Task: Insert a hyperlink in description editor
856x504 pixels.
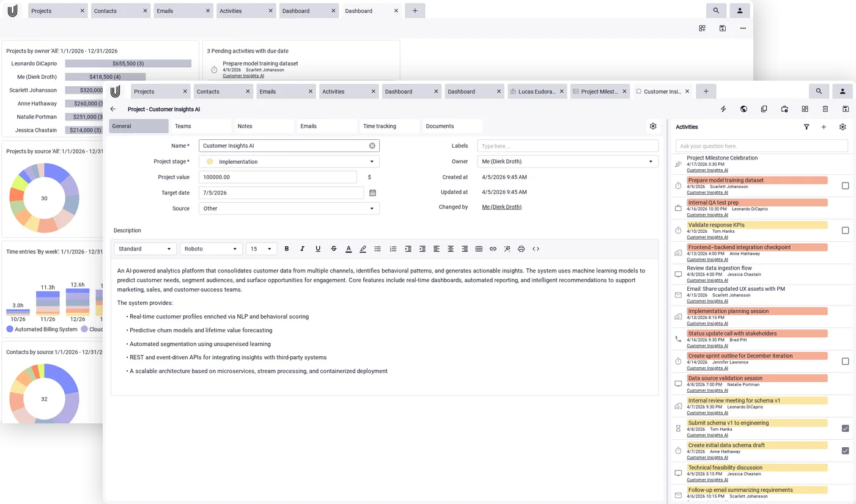Action: (x=493, y=249)
